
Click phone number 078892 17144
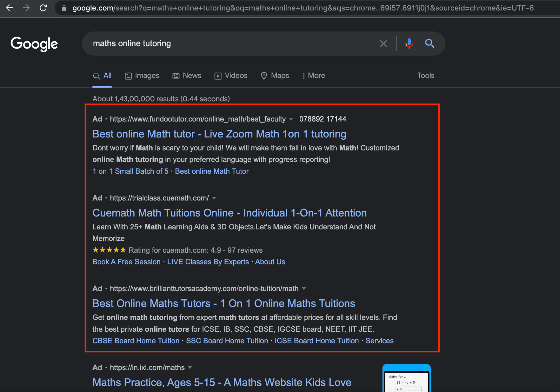point(323,119)
